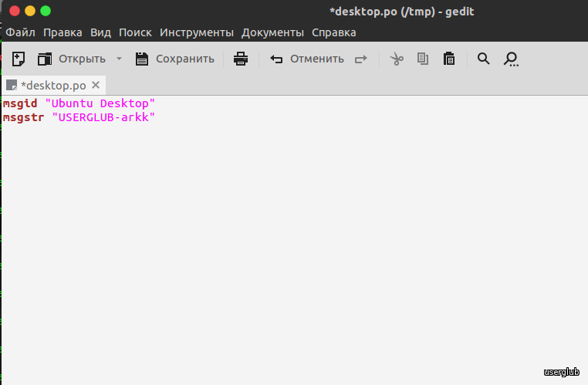The width and height of the screenshot is (588, 385).
Task: Close the desktop.po tab
Action: pos(96,85)
